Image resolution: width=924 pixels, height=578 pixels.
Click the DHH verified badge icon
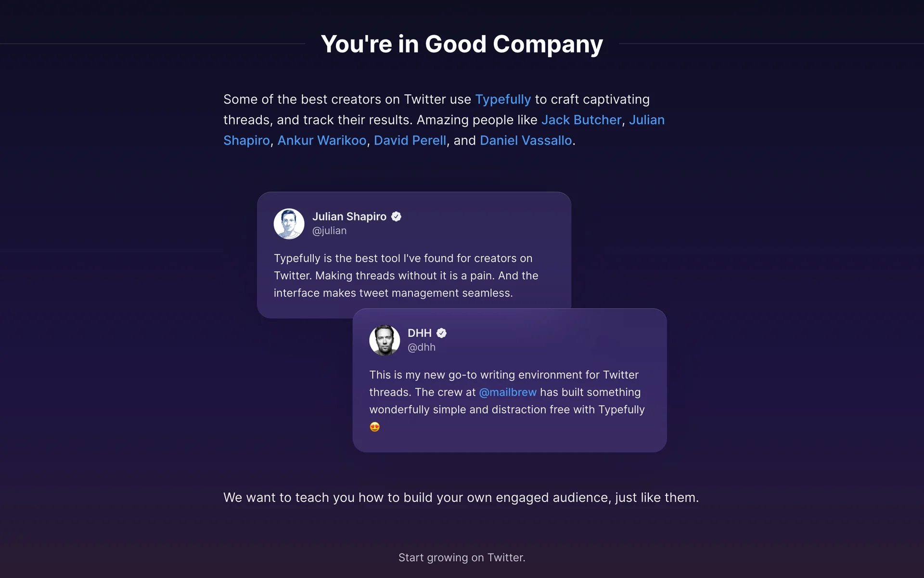point(441,333)
